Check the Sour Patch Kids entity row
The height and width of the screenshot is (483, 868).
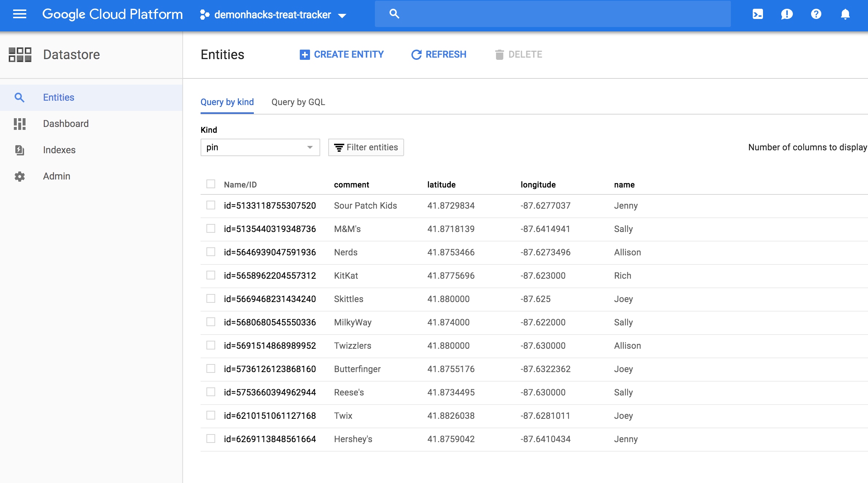pyautogui.click(x=211, y=205)
